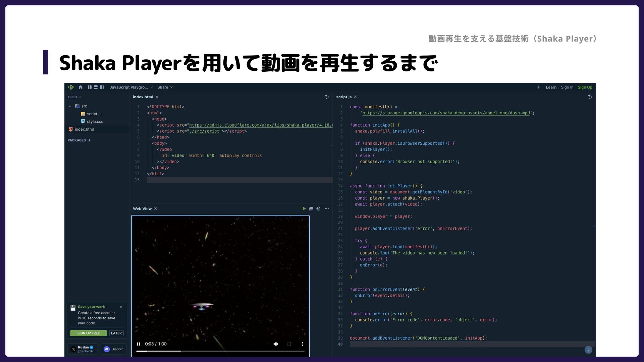The image size is (644, 362).
Task: Mute the video with speaker icon
Action: point(276,344)
